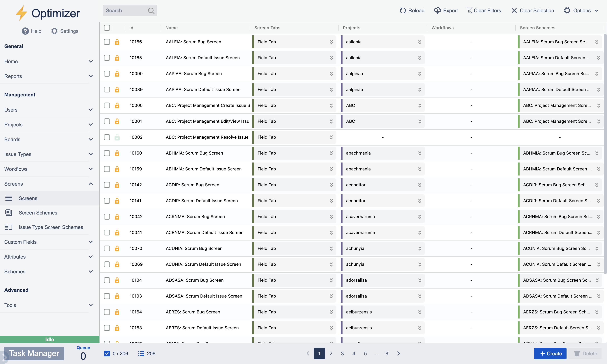
Task: Check the row checkbox for screen 10090
Action: coord(107,73)
